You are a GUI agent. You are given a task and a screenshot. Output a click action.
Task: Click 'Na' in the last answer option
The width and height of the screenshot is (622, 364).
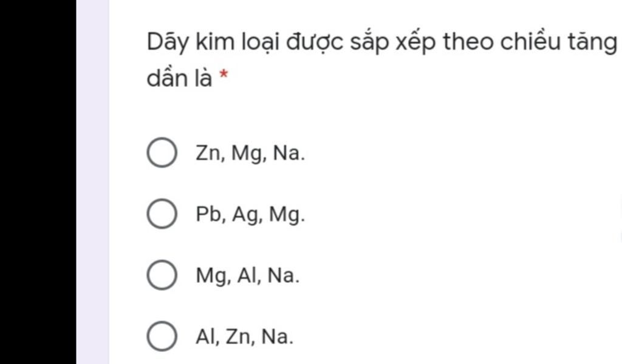tap(276, 336)
